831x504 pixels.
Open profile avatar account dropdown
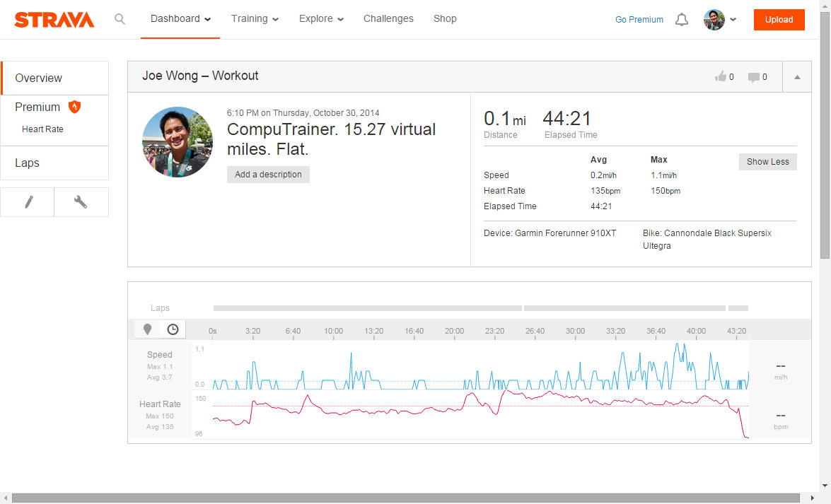[x=720, y=20]
